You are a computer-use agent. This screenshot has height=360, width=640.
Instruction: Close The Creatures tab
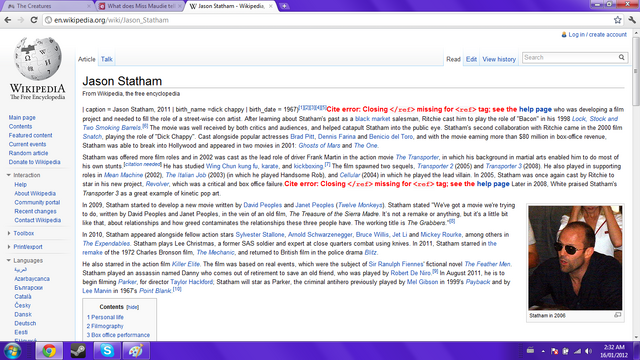(89, 6)
